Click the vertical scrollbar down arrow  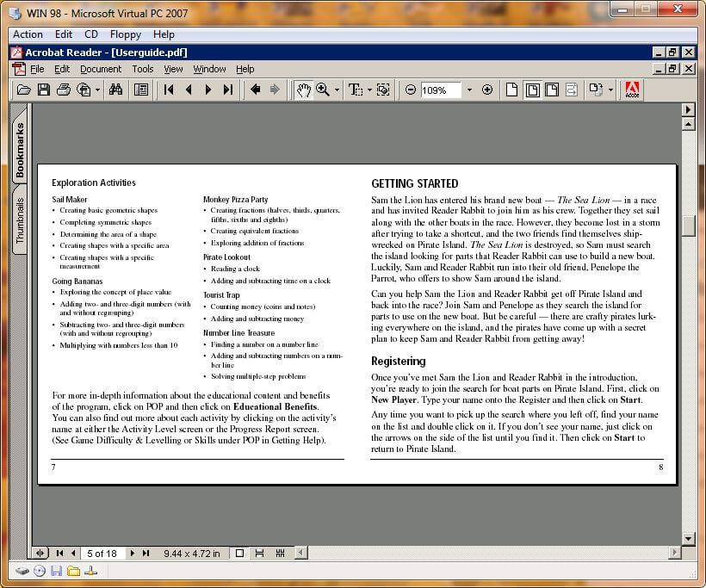[x=688, y=538]
